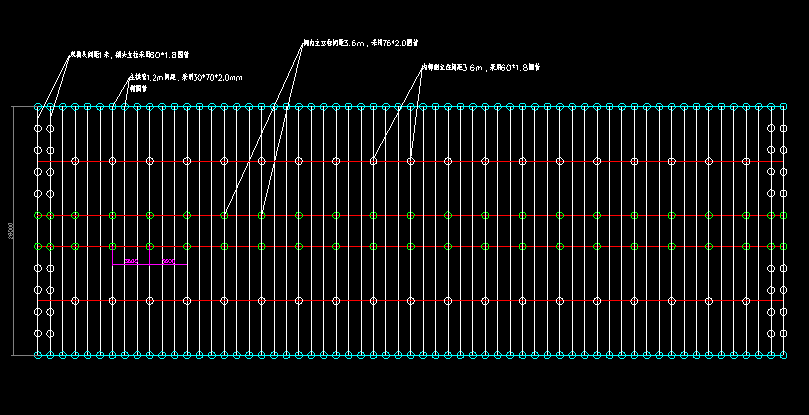Select the top-right cyan corner circle
809x415 pixels.
(x=782, y=106)
